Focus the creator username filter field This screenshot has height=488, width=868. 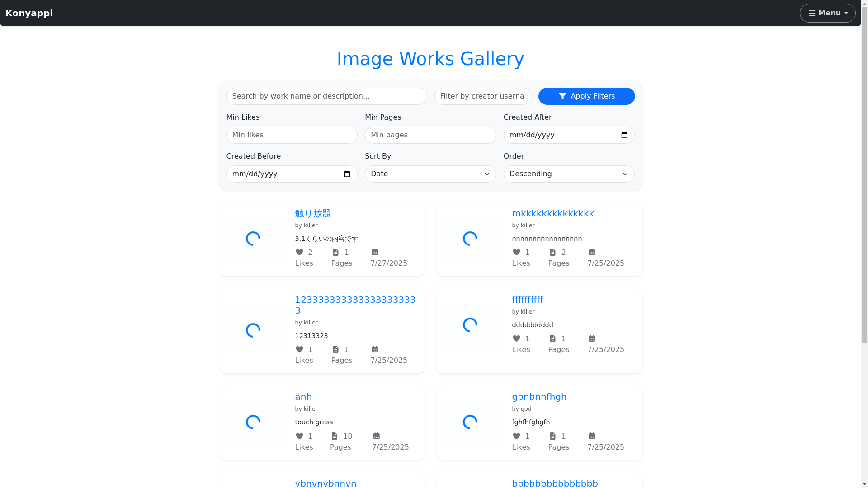tap(482, 96)
